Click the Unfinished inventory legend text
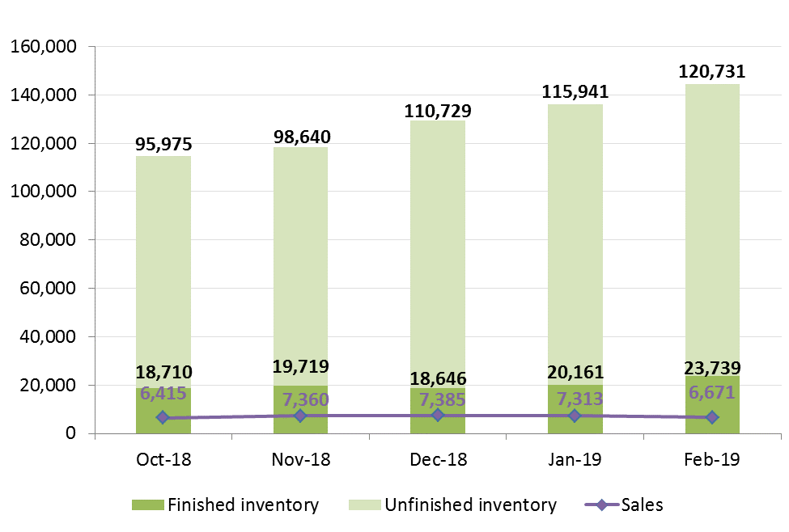Image resolution: width=789 pixels, height=532 pixels. coord(471,505)
